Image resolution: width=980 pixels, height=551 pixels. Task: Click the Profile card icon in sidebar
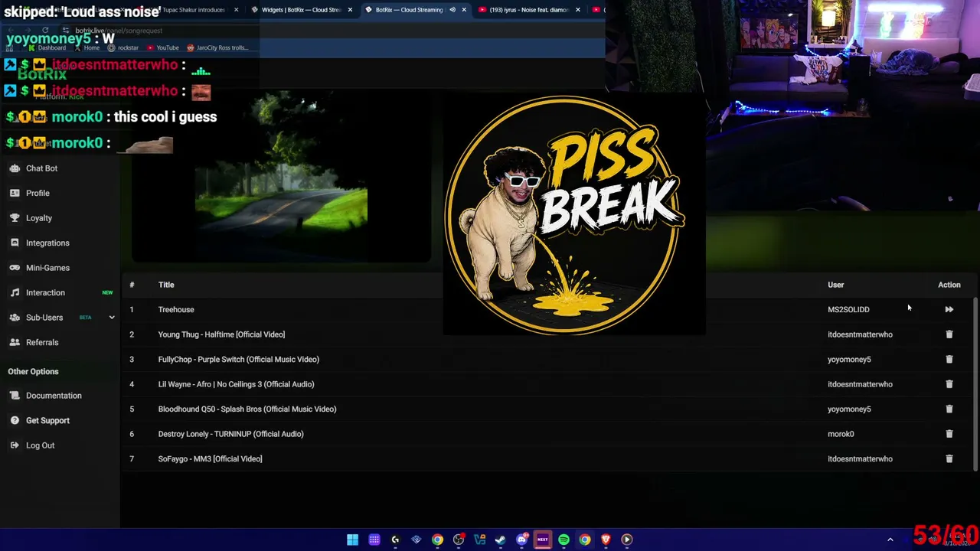(x=15, y=193)
